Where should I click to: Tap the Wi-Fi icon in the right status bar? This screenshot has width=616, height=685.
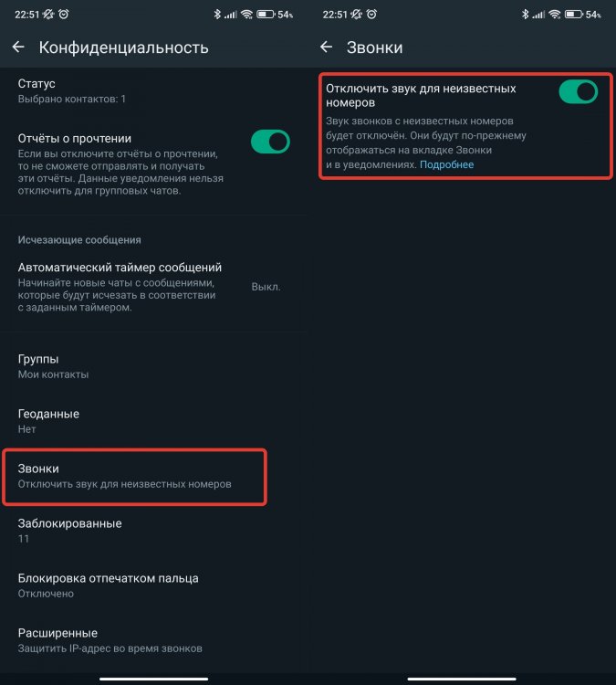pos(555,15)
